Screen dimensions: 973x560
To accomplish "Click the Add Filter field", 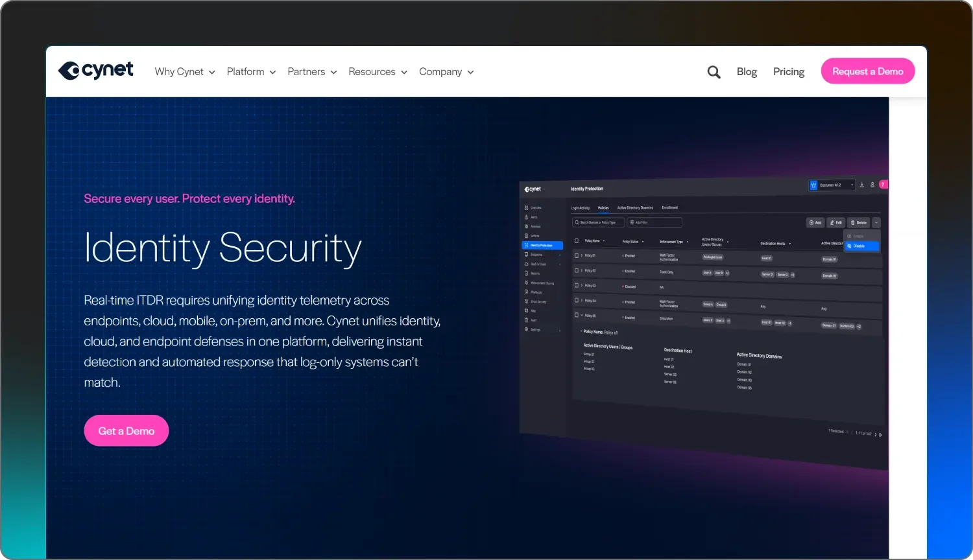I will [655, 222].
